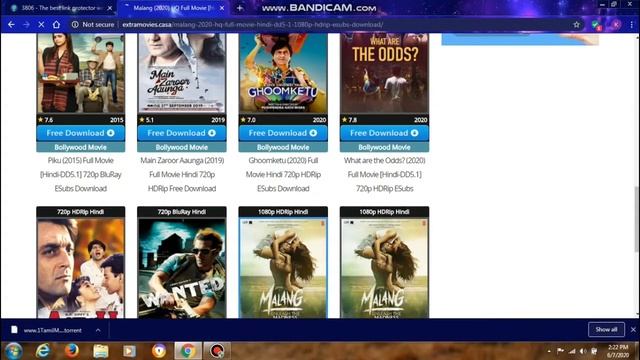The image size is (640, 360).
Task: Open Bollywood Movie tag under Ghoomketu
Action: click(283, 147)
